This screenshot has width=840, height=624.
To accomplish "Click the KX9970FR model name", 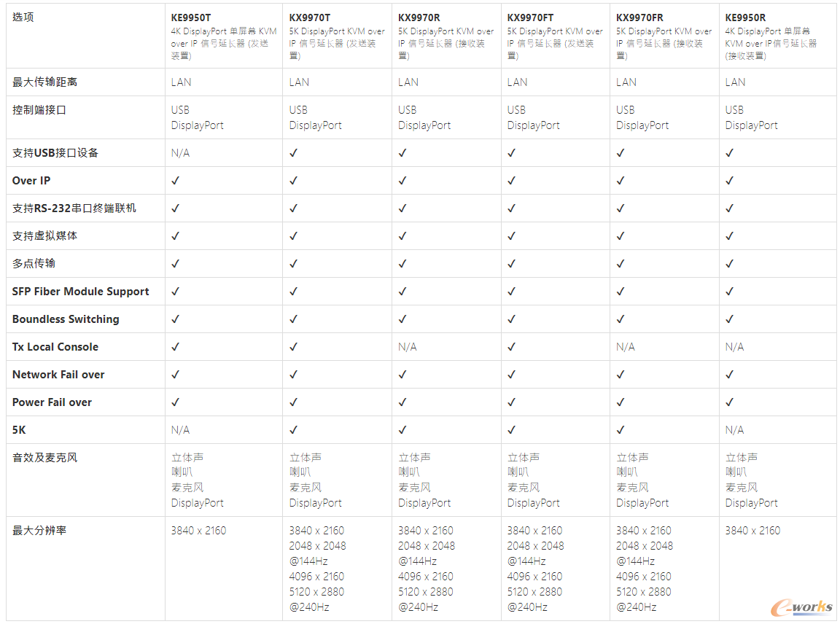I will pyautogui.click(x=639, y=17).
